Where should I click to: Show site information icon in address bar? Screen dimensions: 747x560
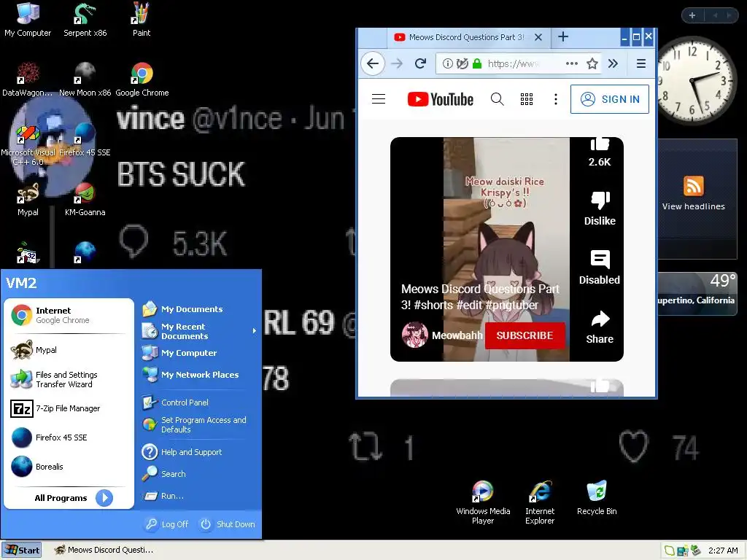tap(447, 63)
